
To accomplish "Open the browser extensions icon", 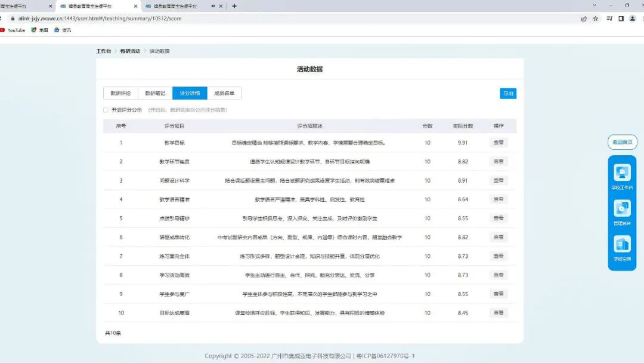I will click(611, 19).
